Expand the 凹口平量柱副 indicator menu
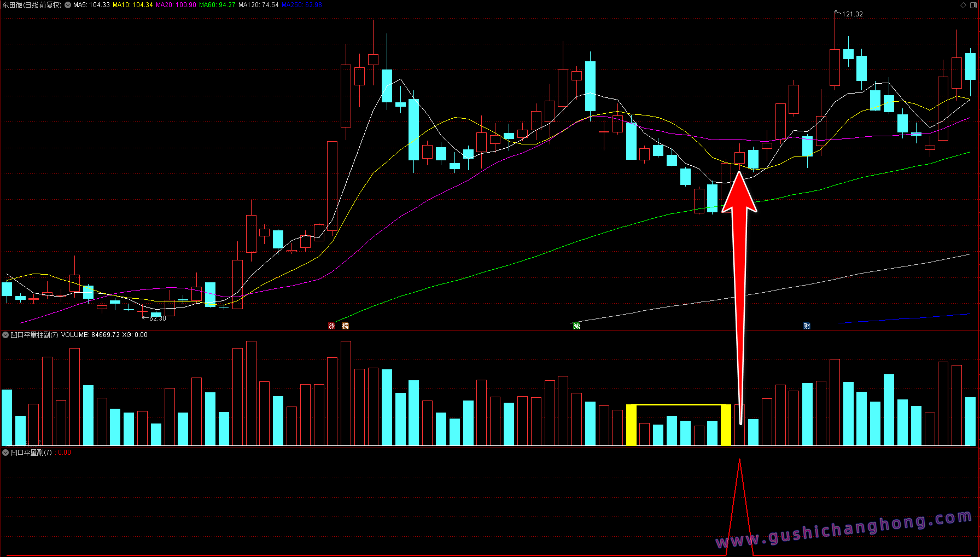The image size is (980, 557). point(5,335)
